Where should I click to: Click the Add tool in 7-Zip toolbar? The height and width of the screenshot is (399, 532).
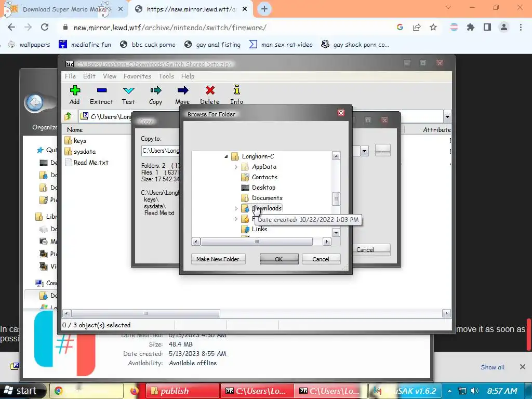point(75,95)
